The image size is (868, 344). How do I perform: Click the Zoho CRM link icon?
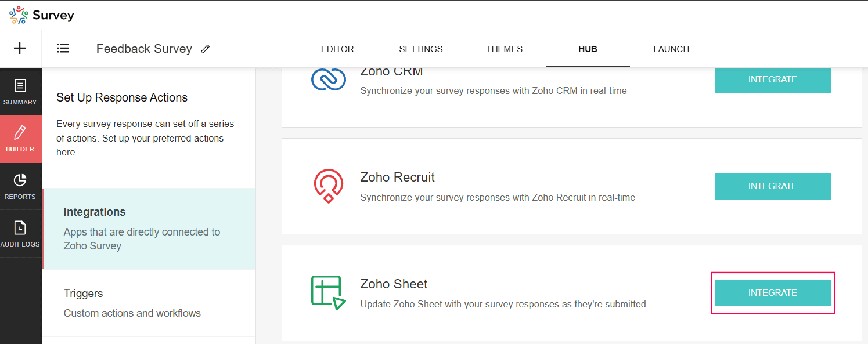point(328,80)
